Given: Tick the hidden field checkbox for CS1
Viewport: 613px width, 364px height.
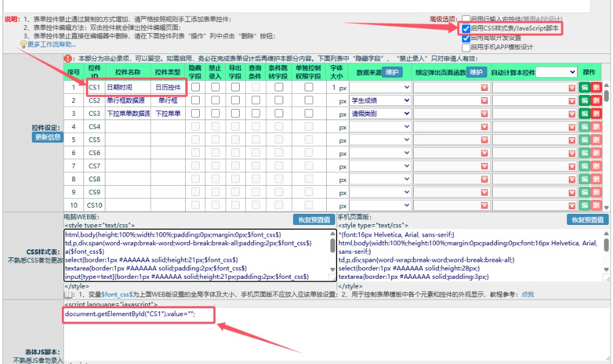Looking at the screenshot, I should (195, 88).
